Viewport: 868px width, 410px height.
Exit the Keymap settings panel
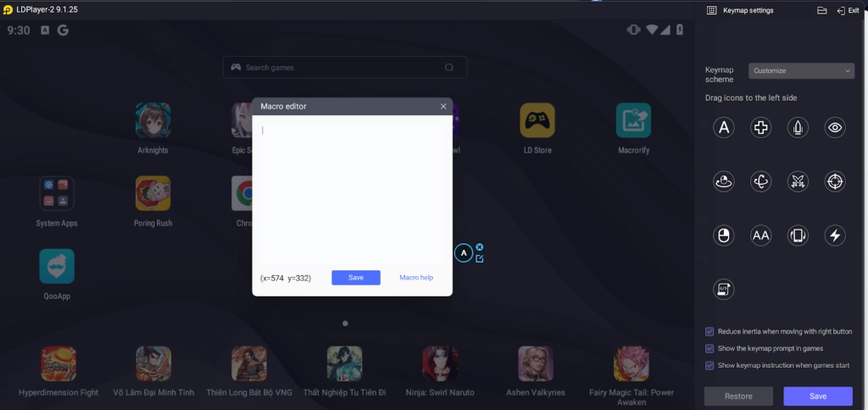pyautogui.click(x=847, y=10)
